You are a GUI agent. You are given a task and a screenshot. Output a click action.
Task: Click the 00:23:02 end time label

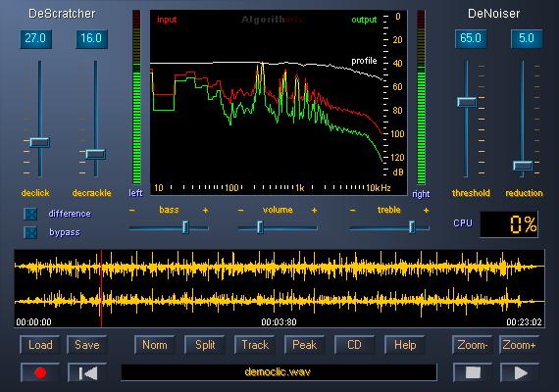524,322
